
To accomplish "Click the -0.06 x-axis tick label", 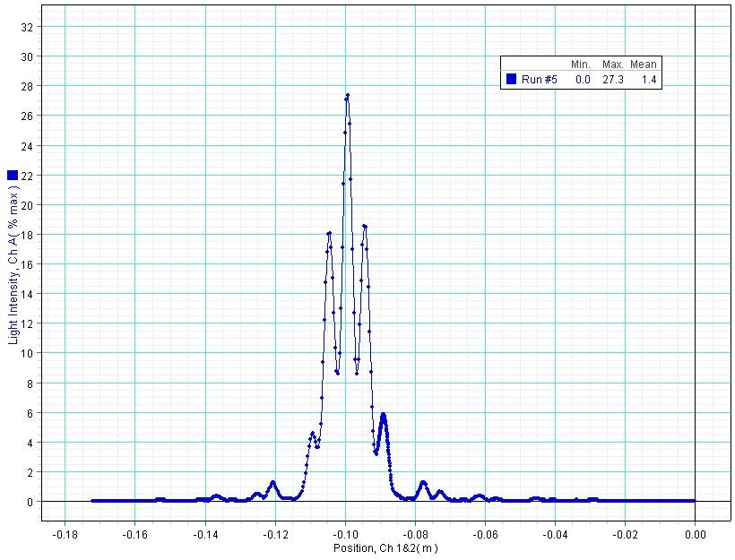I will pos(485,535).
